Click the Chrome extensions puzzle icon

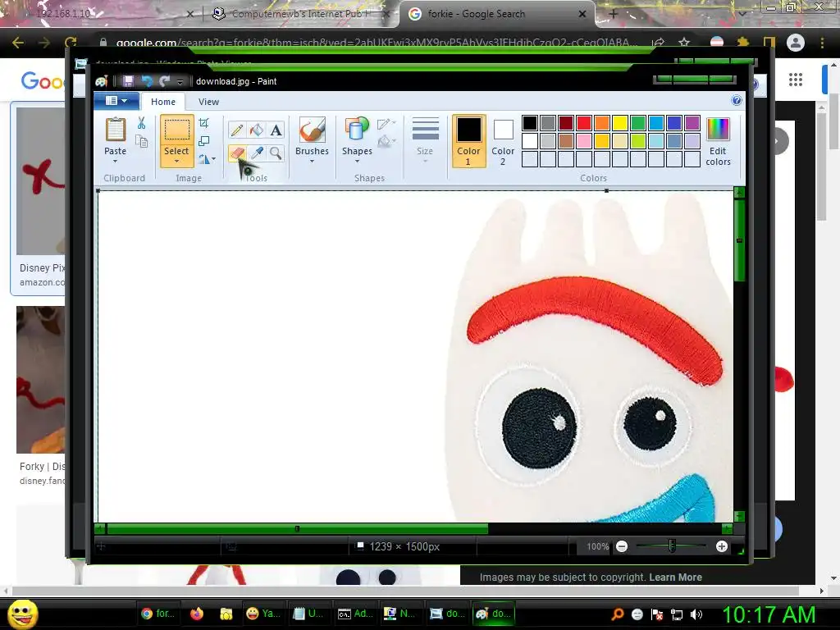click(743, 43)
